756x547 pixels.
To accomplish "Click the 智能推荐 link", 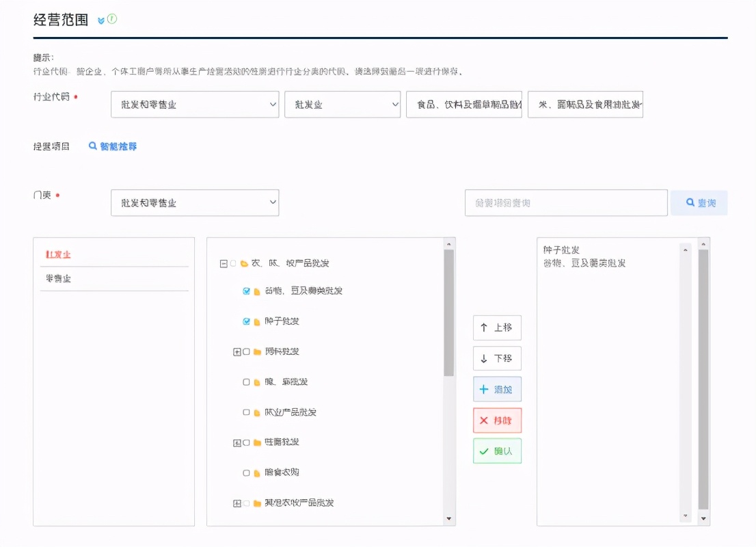I will pos(113,146).
